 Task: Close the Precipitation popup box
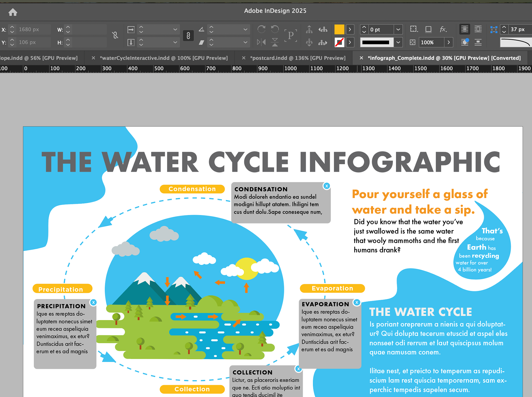[x=93, y=302]
